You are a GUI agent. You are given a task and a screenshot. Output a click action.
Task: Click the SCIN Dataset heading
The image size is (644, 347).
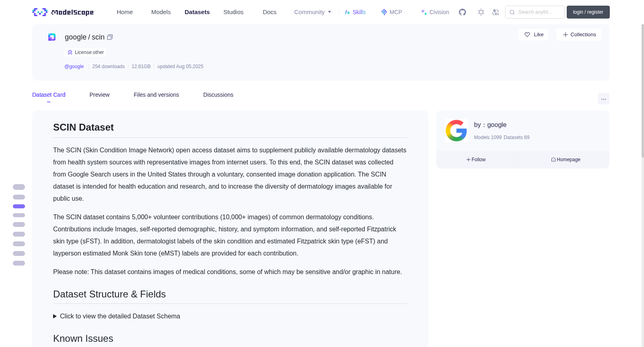(83, 127)
